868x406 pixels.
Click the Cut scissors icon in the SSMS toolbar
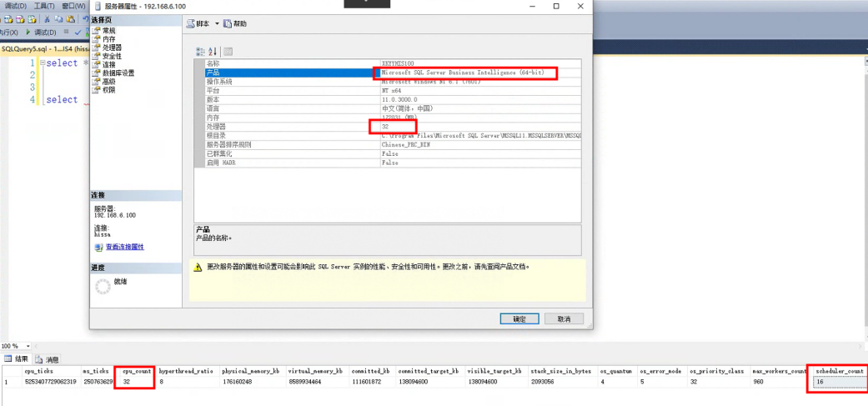(48, 19)
